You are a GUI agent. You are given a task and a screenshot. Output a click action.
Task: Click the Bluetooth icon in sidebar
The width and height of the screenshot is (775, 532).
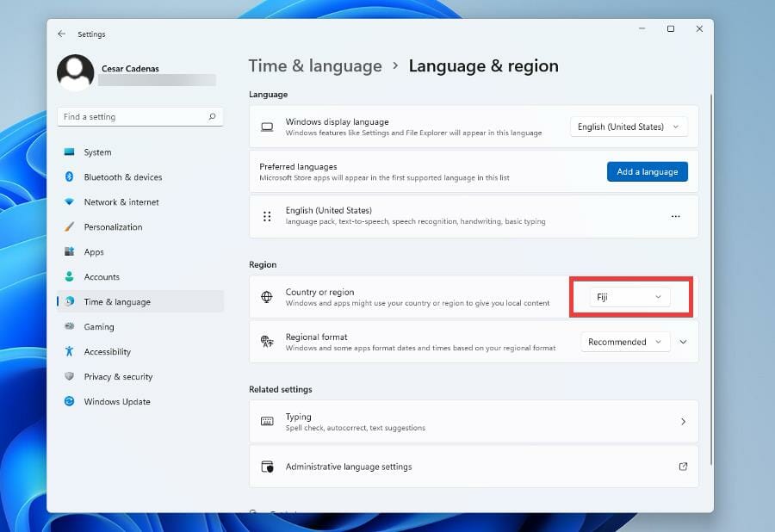[69, 176]
